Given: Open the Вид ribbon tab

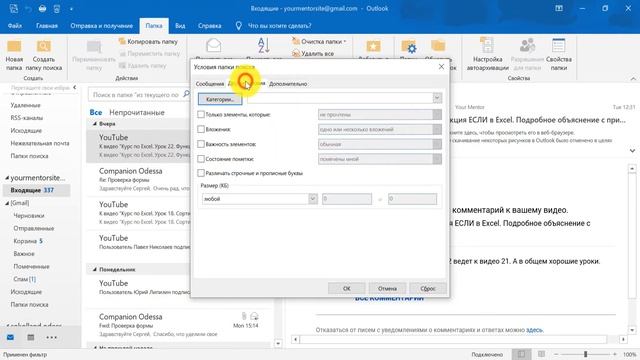Looking at the screenshot, I should click(180, 26).
